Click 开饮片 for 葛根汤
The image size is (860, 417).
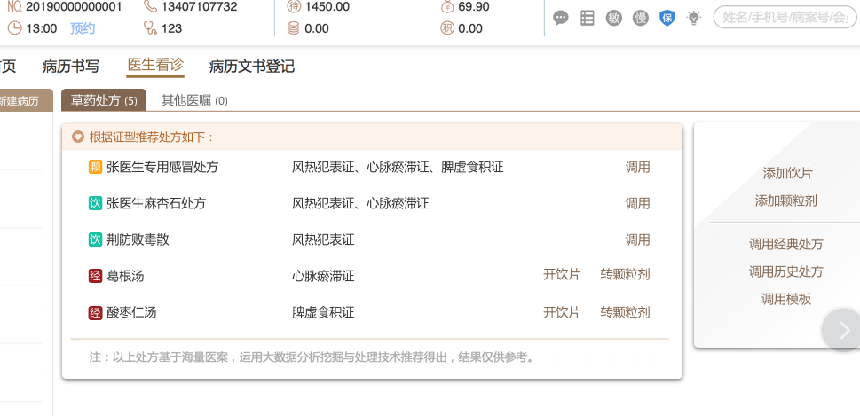click(561, 275)
